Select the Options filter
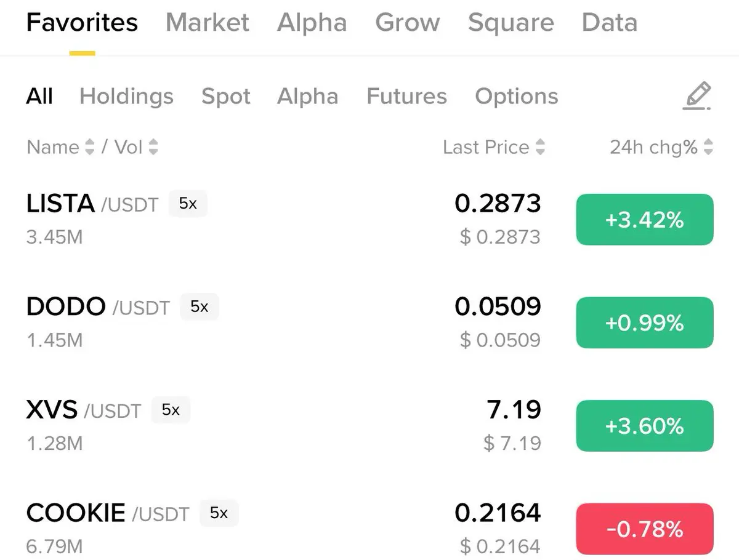Screen dimensions: 739x560 [x=517, y=97]
